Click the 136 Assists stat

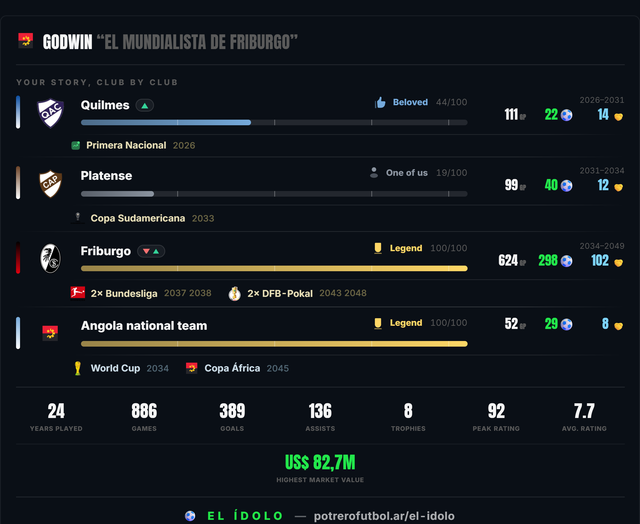point(320,417)
